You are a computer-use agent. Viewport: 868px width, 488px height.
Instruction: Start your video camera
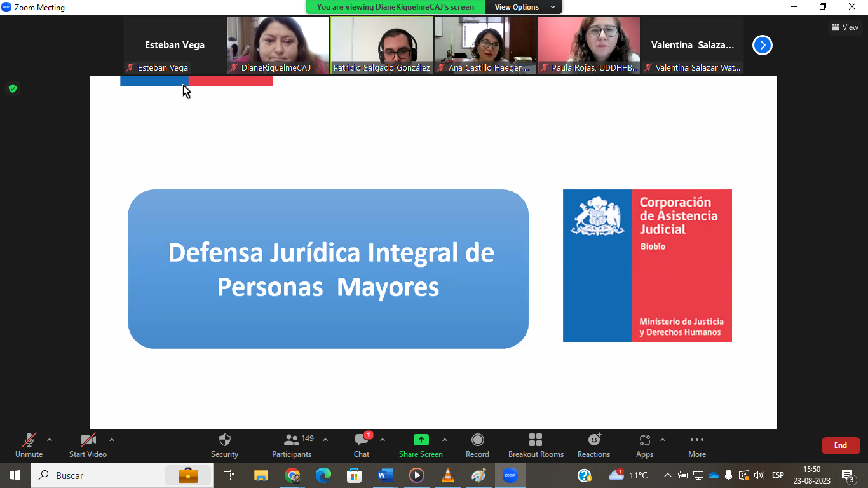[x=87, y=445]
